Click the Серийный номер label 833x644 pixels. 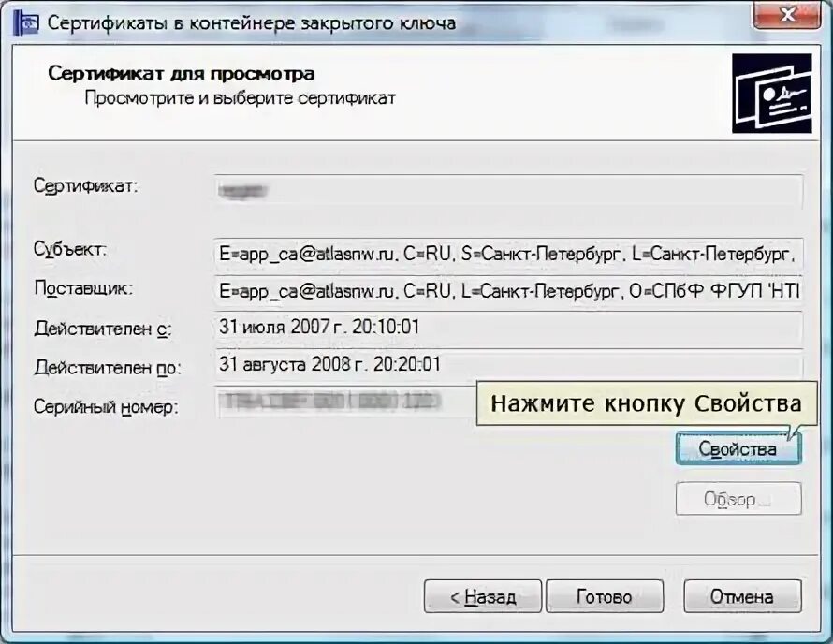106,407
